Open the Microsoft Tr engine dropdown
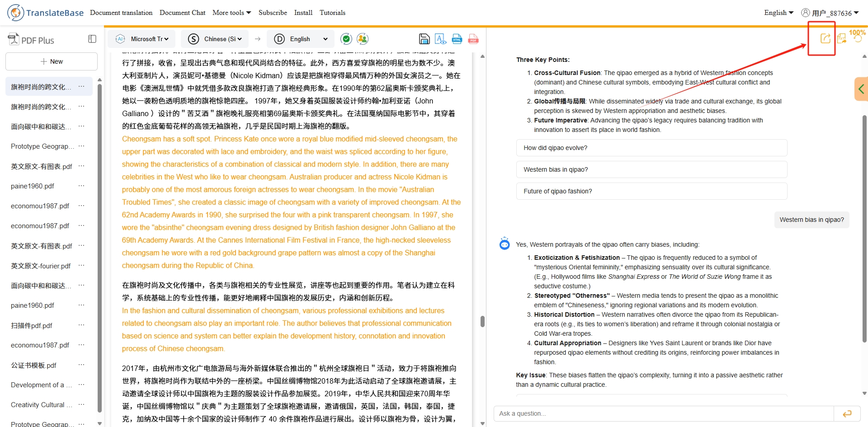This screenshot has height=427, width=868. [x=150, y=39]
